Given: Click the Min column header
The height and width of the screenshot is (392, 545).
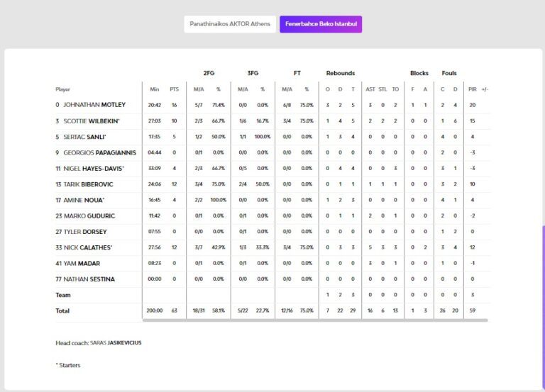Looking at the screenshot, I should pos(154,89).
